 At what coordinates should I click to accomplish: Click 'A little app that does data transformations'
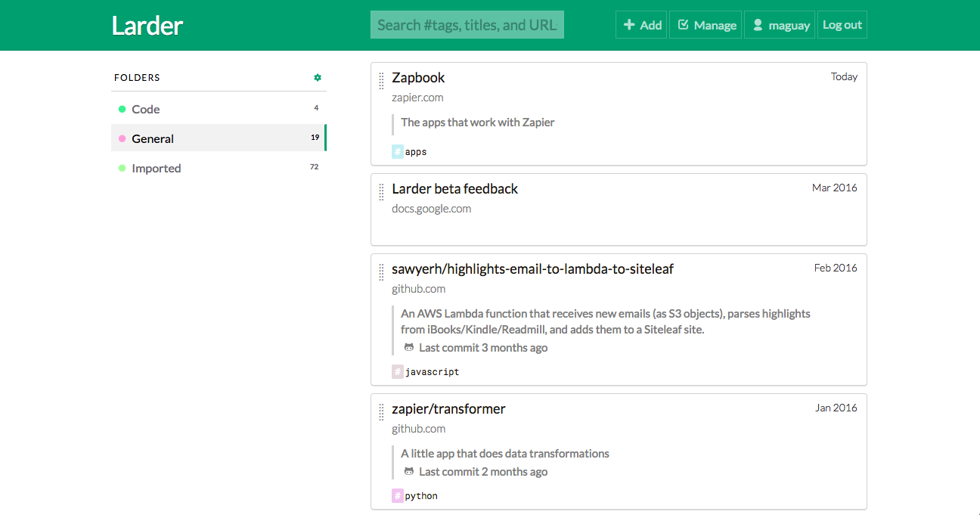[x=505, y=454]
